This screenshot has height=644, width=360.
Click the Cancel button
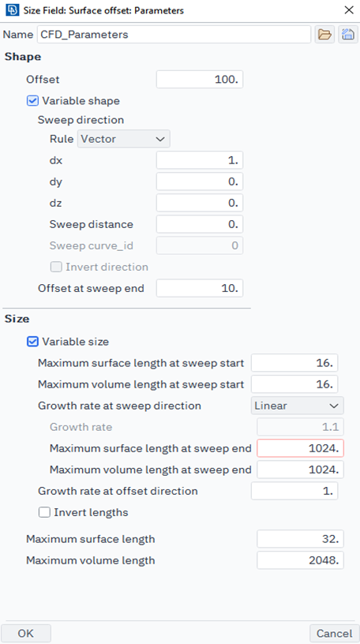335,633
